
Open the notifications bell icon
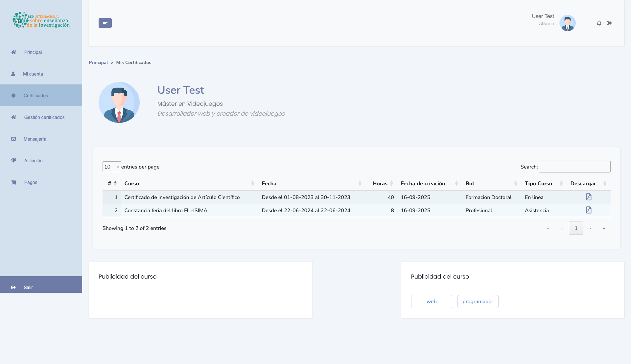coord(599,23)
